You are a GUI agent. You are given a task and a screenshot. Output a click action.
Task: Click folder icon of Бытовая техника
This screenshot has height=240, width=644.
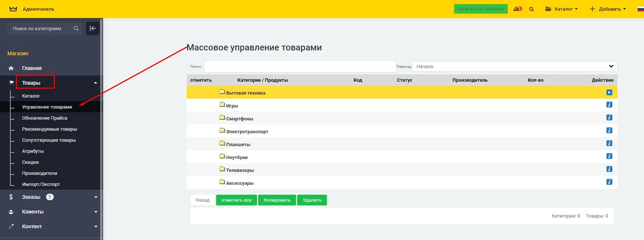[x=222, y=92]
